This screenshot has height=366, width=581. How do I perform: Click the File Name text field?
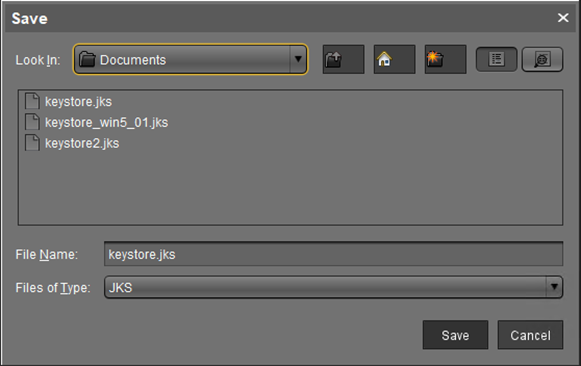click(333, 254)
